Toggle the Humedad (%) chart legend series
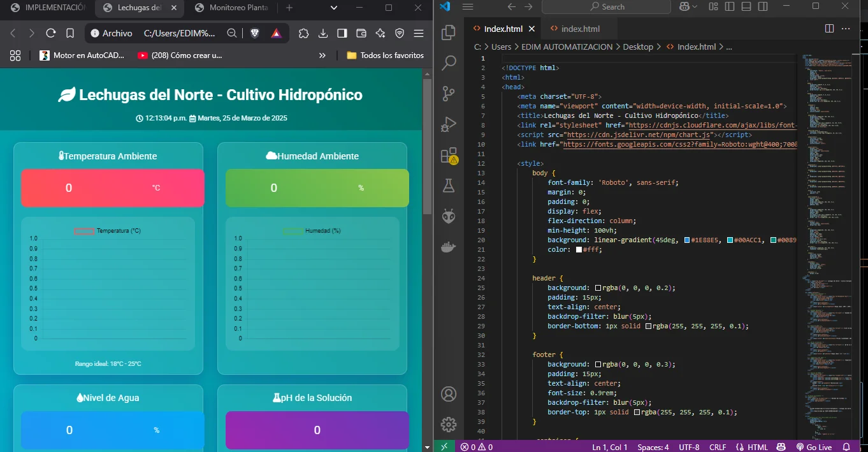The image size is (868, 452). click(x=312, y=230)
